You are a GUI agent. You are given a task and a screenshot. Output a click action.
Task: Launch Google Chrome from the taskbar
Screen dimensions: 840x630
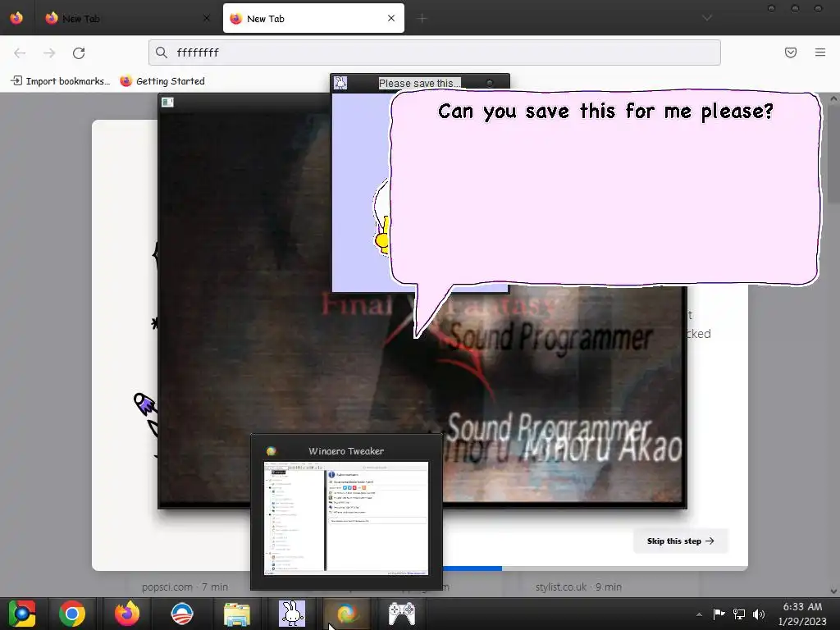72,614
